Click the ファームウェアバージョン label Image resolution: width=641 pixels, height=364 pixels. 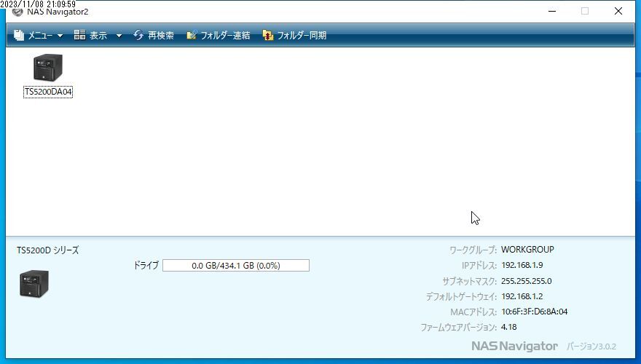tap(458, 327)
